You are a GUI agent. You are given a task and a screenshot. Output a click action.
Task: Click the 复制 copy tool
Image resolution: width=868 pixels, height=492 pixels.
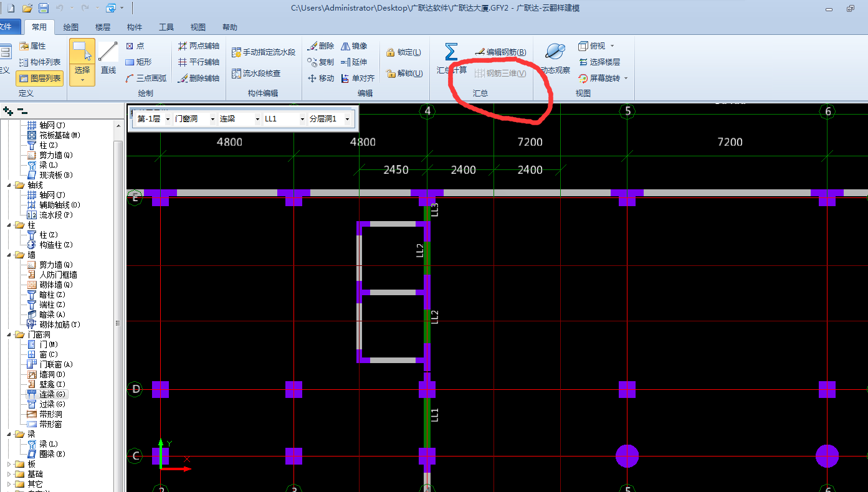pos(321,62)
